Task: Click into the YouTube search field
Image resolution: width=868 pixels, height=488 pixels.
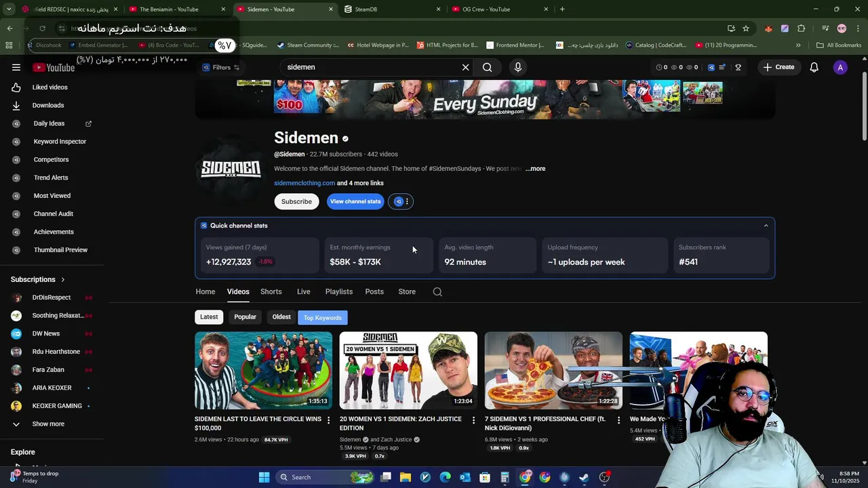Action: 370,67
